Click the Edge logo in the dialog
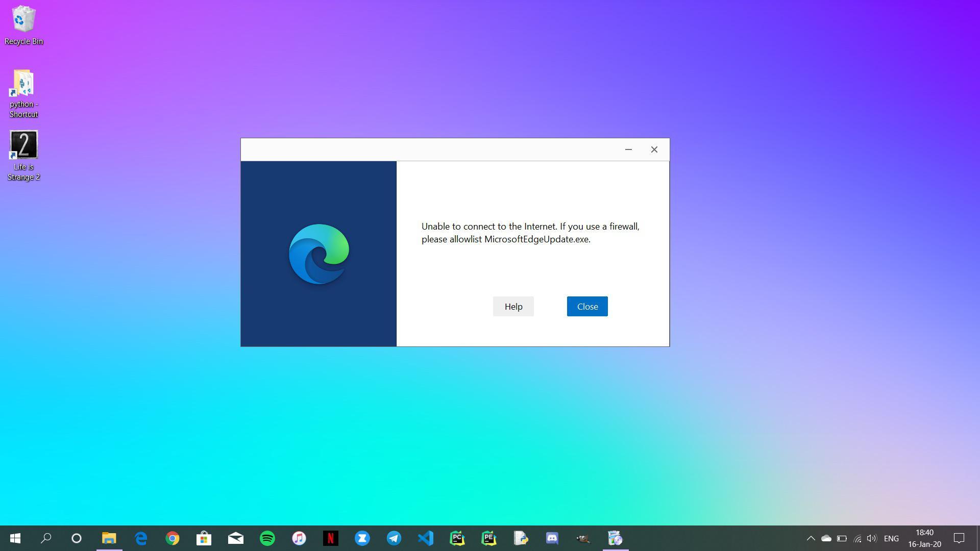 click(319, 254)
